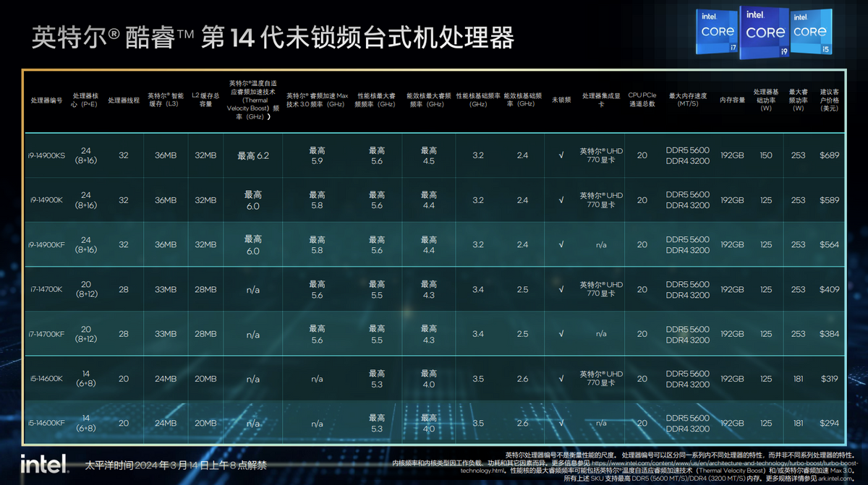
Task: Click the 未锁频 column header
Action: tap(561, 100)
